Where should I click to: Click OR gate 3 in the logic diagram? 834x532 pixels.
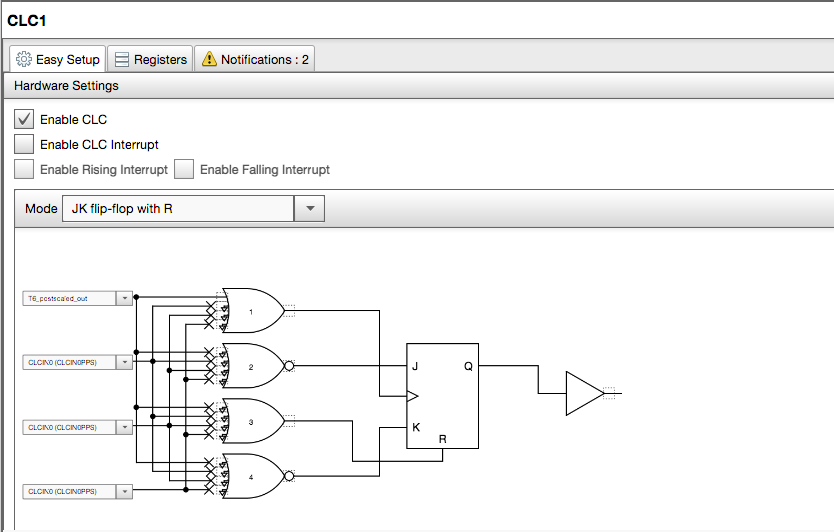pos(252,422)
